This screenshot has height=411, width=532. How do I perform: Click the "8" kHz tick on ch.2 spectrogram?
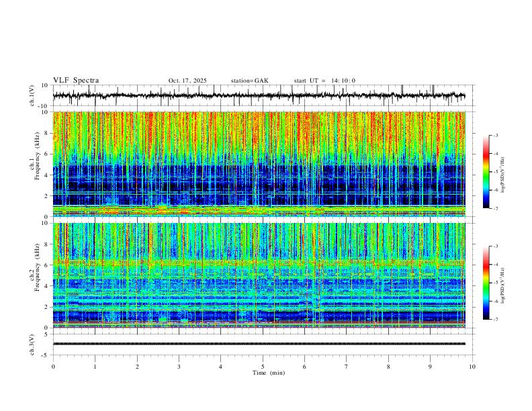pyautogui.click(x=46, y=244)
